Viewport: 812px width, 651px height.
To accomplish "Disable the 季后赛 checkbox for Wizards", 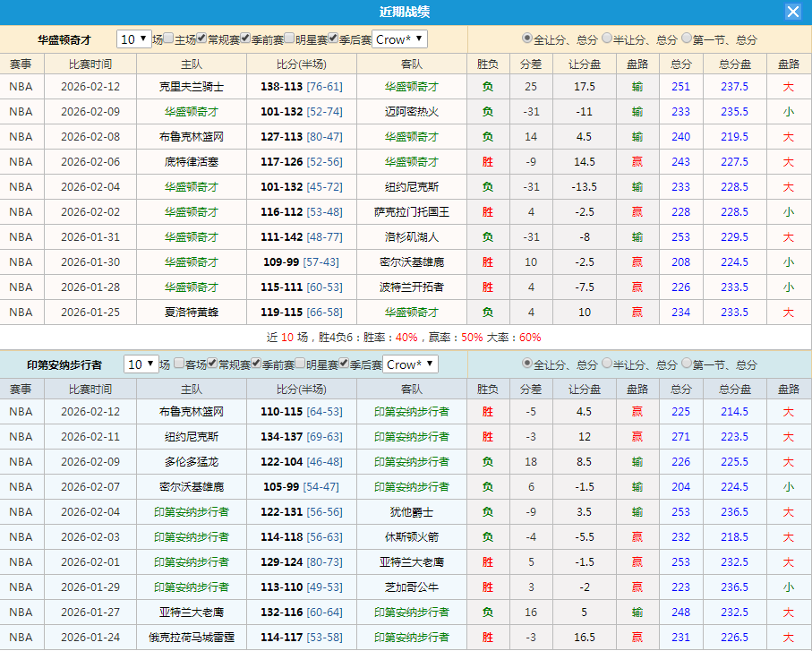I will [332, 39].
